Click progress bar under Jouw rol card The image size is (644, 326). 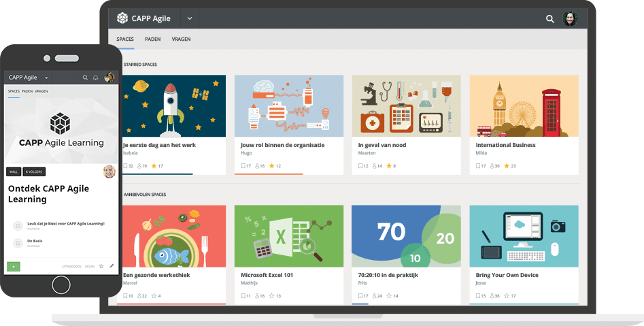(269, 174)
